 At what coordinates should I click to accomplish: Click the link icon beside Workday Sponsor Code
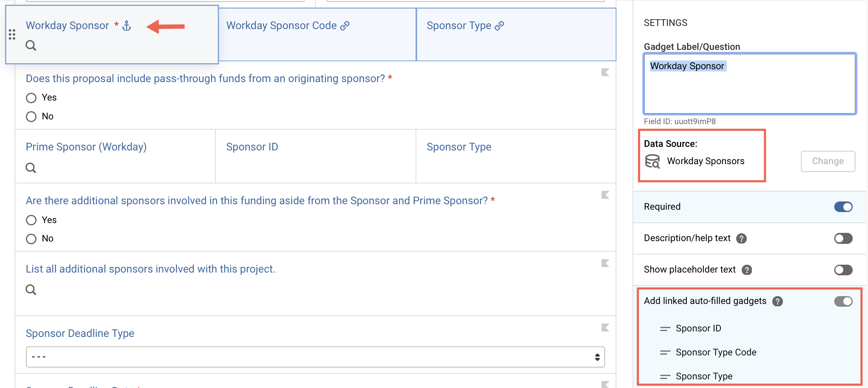345,25
